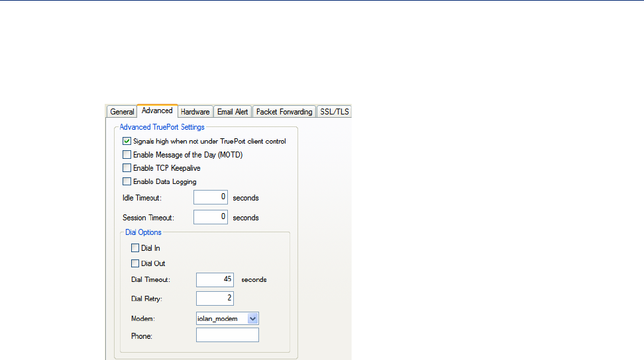This screenshot has height=360, width=644.
Task: Go to the Email Alert tab
Action: pos(233,112)
